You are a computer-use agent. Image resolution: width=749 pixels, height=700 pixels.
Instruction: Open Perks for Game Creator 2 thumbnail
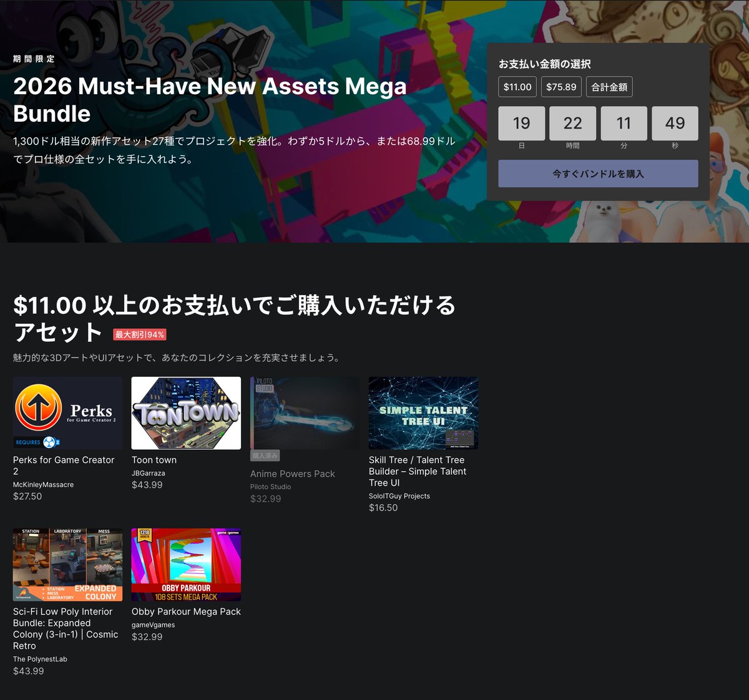click(67, 413)
